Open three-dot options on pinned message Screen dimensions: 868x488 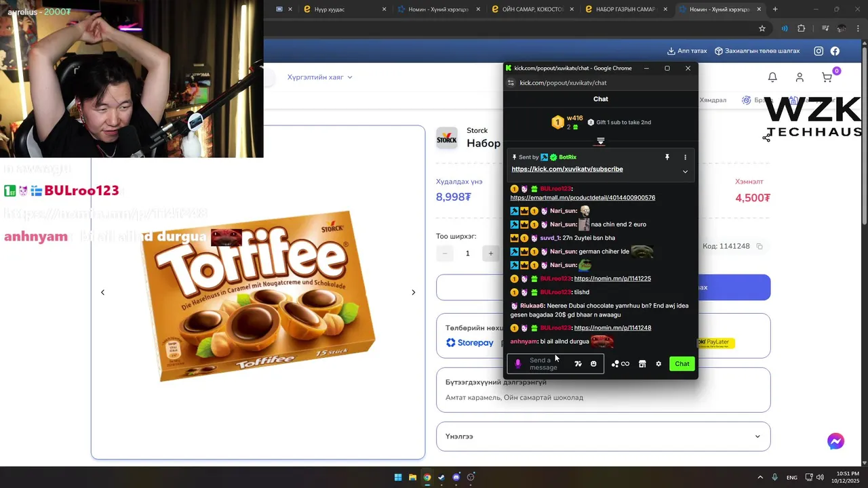click(x=685, y=157)
